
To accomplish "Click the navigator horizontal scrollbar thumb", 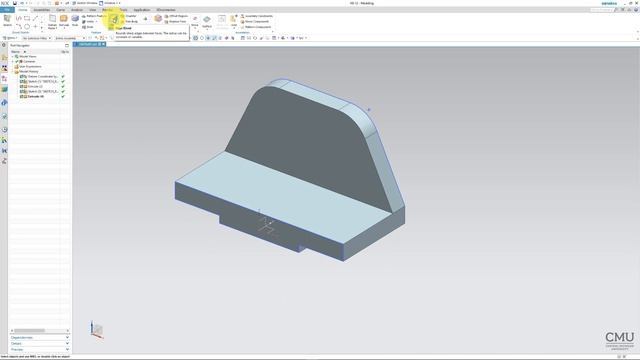I will [x=29, y=331].
